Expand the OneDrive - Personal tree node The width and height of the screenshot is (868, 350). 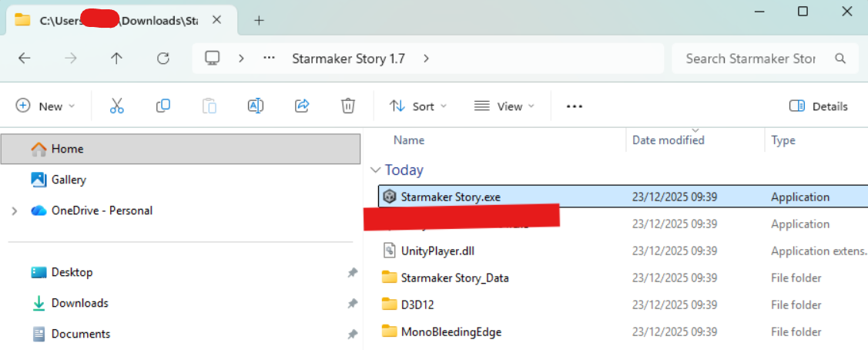pyautogui.click(x=15, y=210)
